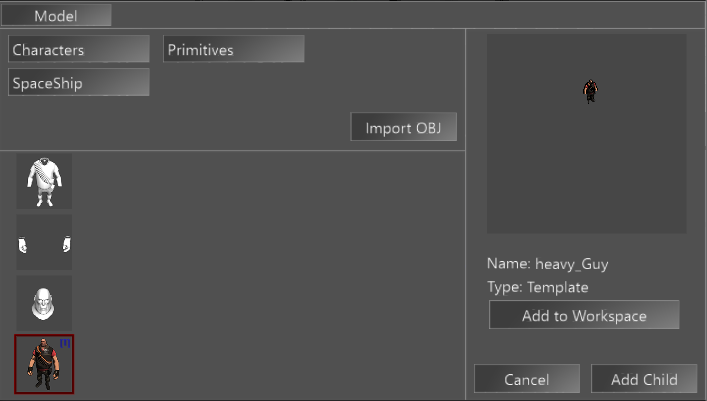Click the Add Child button
707x401 pixels.
coord(644,378)
